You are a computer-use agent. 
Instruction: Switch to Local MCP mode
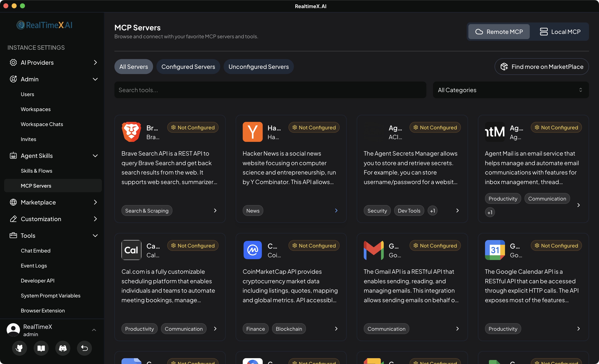[560, 32]
